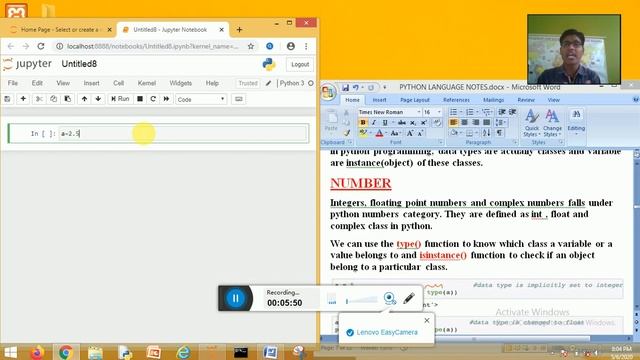This screenshot has width=640, height=360.
Task: Undo the last action in Word
Action: 356,87
